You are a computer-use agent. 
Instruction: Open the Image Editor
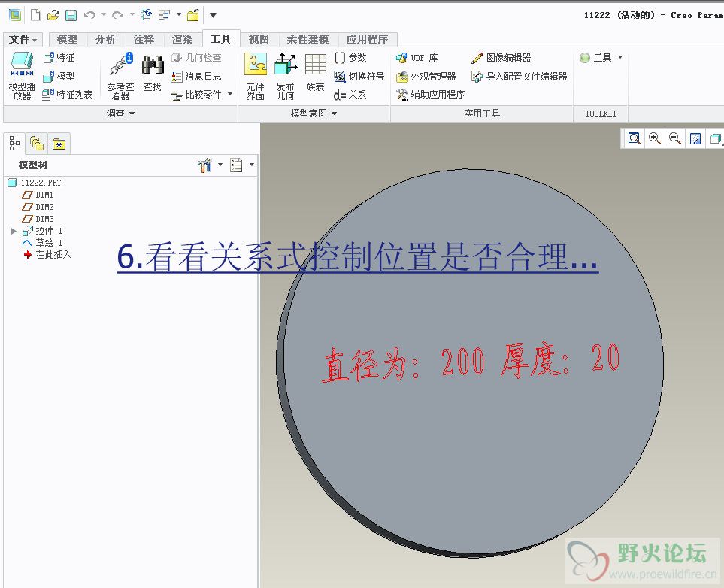tap(501, 58)
